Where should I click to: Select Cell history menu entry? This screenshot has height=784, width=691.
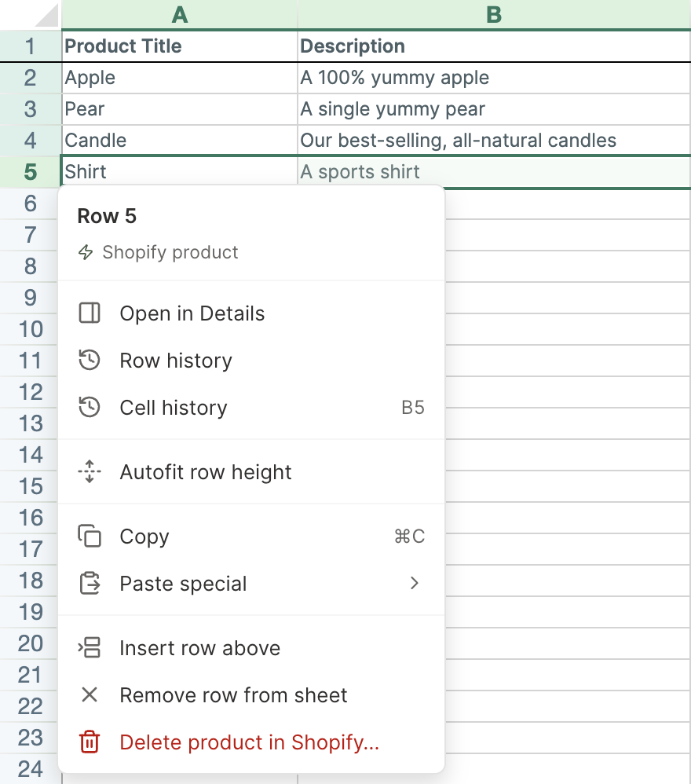251,408
